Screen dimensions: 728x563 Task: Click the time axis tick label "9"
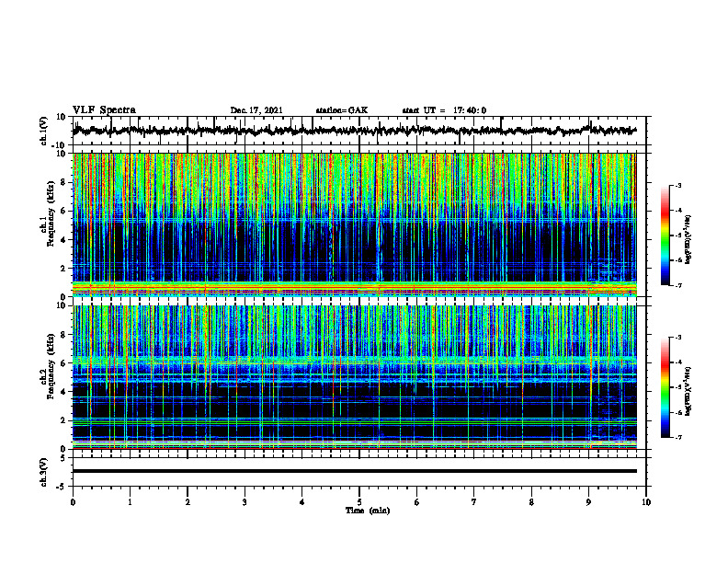pos(588,502)
